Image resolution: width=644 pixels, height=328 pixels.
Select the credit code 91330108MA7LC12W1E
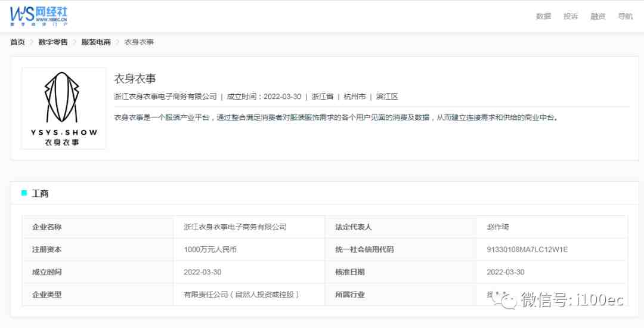click(x=527, y=249)
